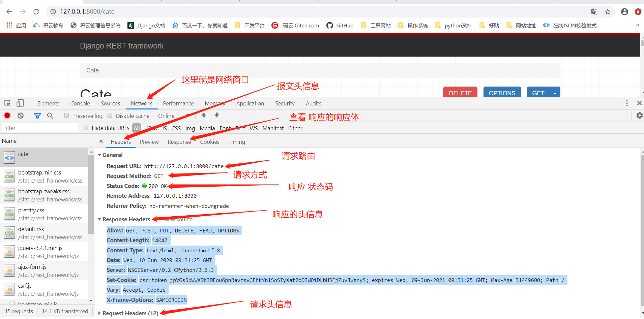Toggle the device toolbar
The width and height of the screenshot is (644, 319).
pos(20,103)
